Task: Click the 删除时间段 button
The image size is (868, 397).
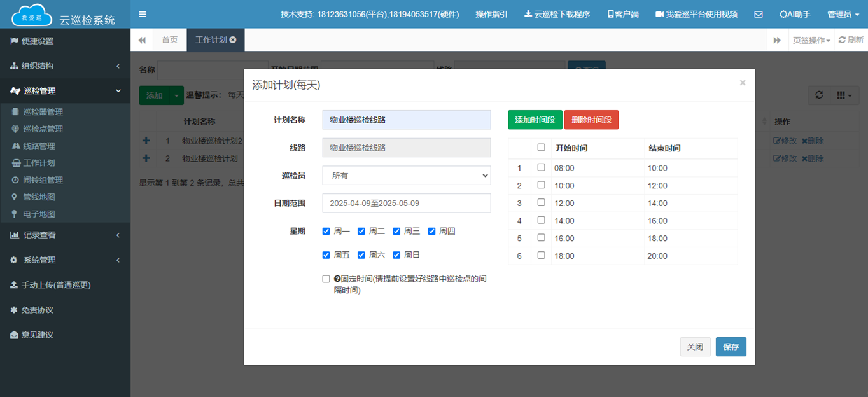Action: pyautogui.click(x=591, y=119)
